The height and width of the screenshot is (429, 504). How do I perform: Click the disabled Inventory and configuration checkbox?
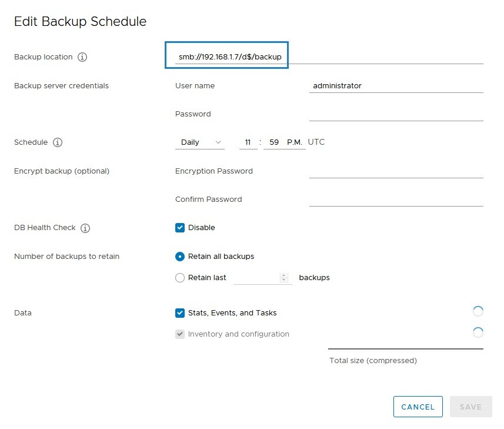click(180, 334)
